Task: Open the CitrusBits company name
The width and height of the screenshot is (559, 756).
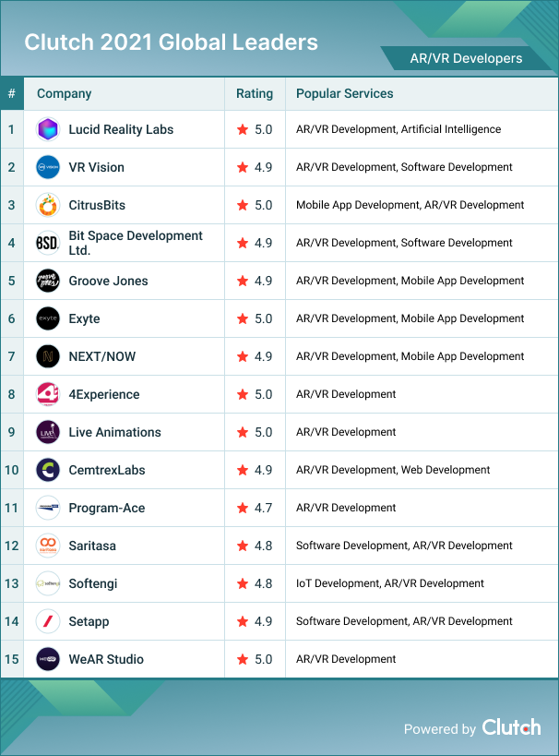Action: point(97,205)
